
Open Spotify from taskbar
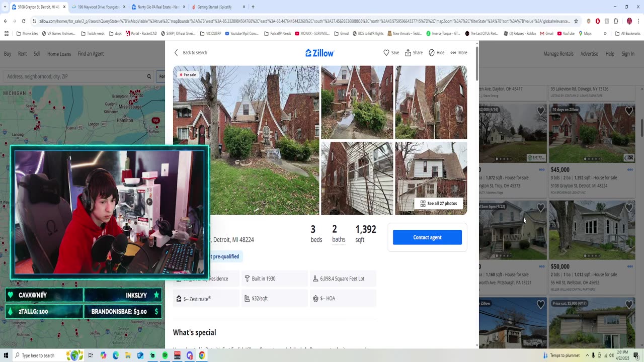[165, 355]
